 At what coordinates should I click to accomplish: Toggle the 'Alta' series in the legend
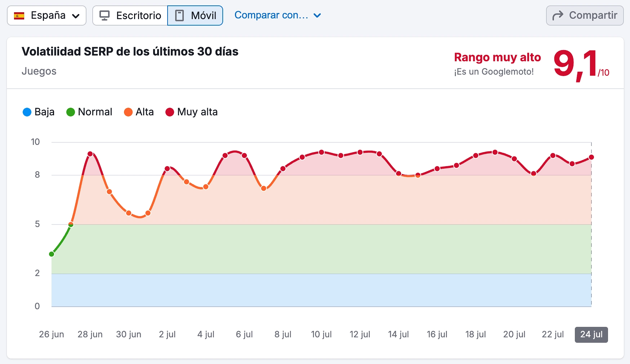click(x=139, y=112)
